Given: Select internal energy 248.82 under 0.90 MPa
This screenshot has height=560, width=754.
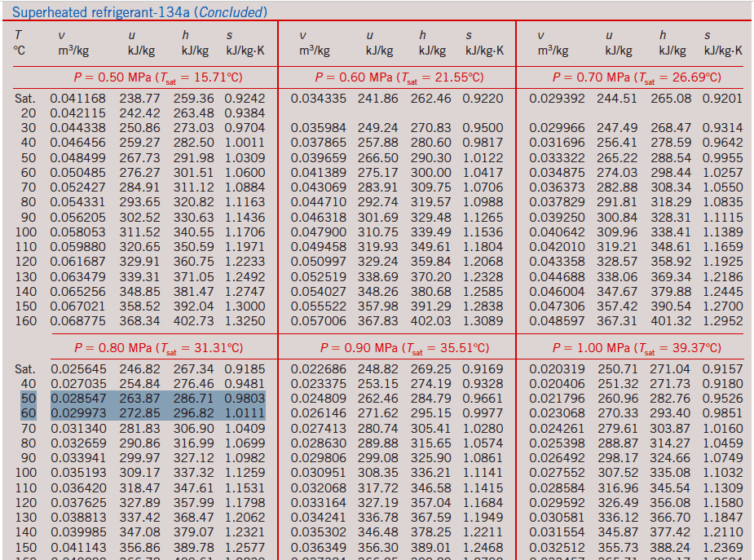Looking at the screenshot, I should click(x=378, y=369).
